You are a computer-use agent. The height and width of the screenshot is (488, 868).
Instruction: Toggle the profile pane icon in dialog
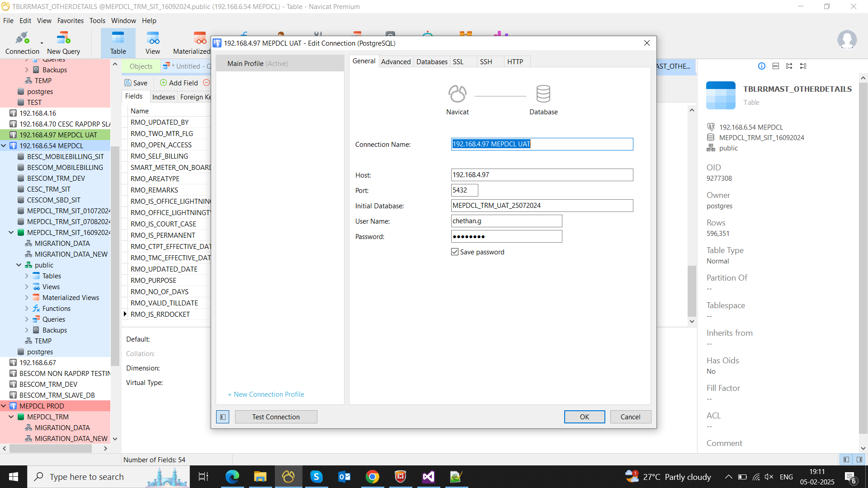point(223,417)
